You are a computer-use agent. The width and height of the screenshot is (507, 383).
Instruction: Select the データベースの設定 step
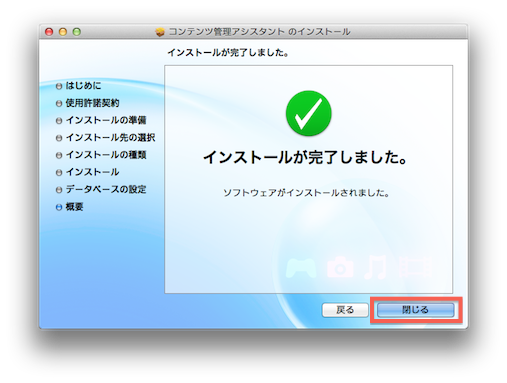coord(106,190)
